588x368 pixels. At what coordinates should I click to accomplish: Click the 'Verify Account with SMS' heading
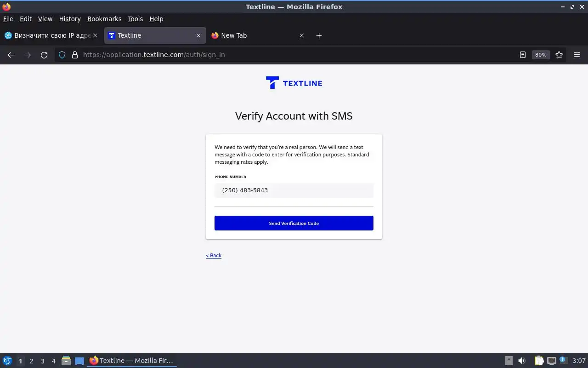[294, 116]
